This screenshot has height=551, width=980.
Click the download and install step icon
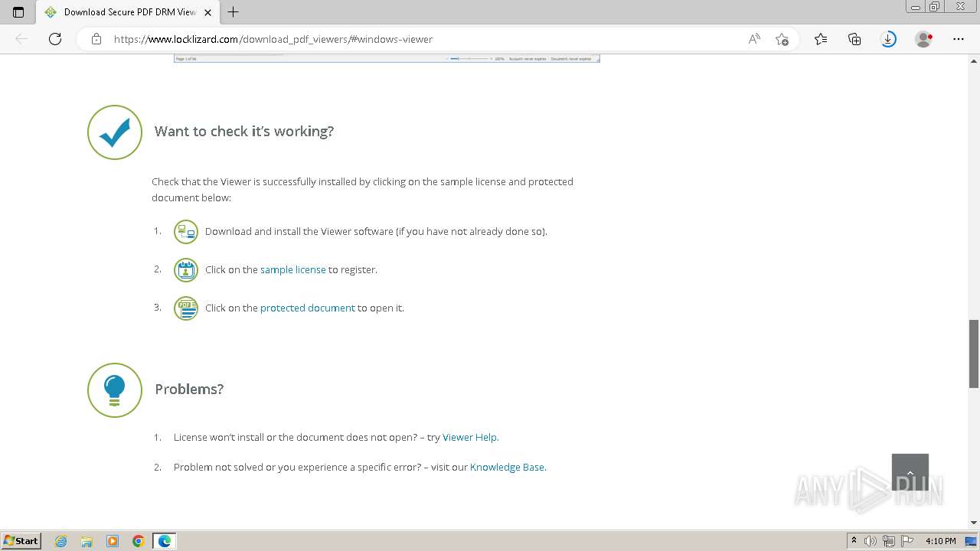point(186,232)
